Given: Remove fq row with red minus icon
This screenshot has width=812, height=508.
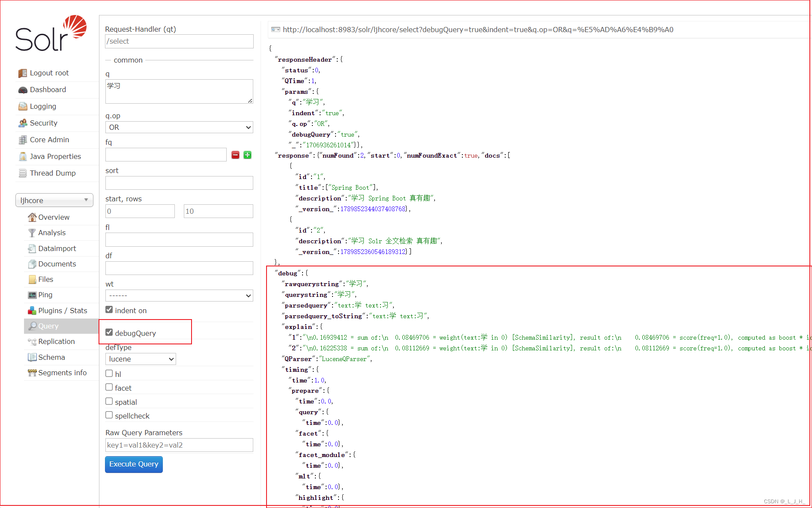Looking at the screenshot, I should [x=235, y=155].
